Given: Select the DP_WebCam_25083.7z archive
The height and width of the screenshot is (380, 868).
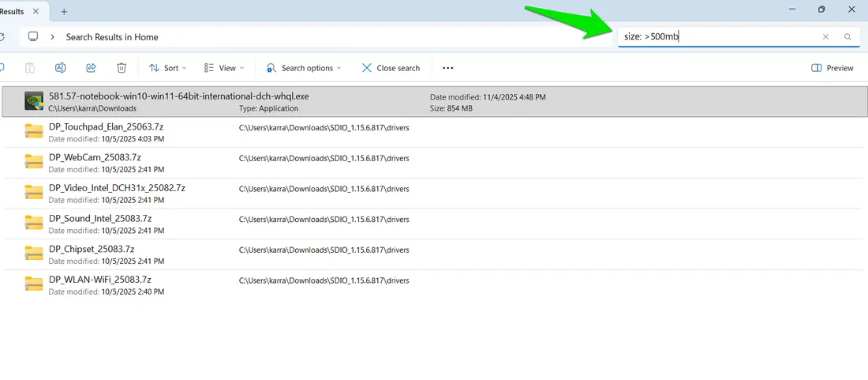Looking at the screenshot, I should (x=95, y=157).
